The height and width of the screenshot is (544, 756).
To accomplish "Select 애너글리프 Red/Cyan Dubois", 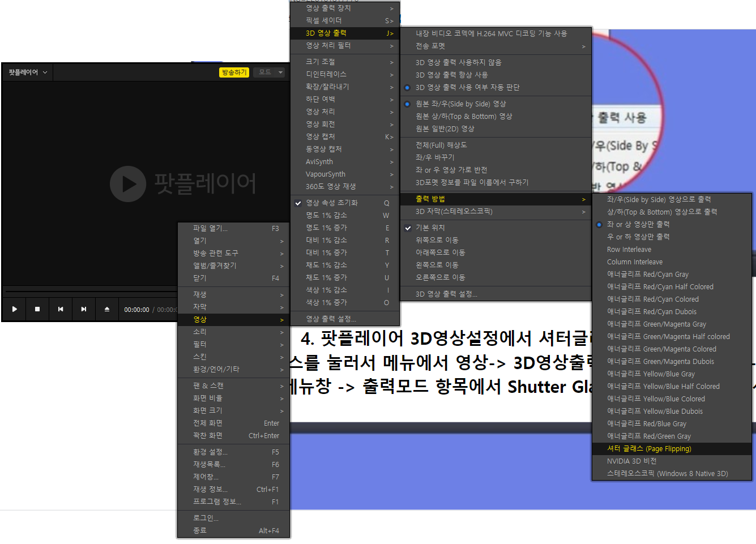I will click(x=672, y=312).
